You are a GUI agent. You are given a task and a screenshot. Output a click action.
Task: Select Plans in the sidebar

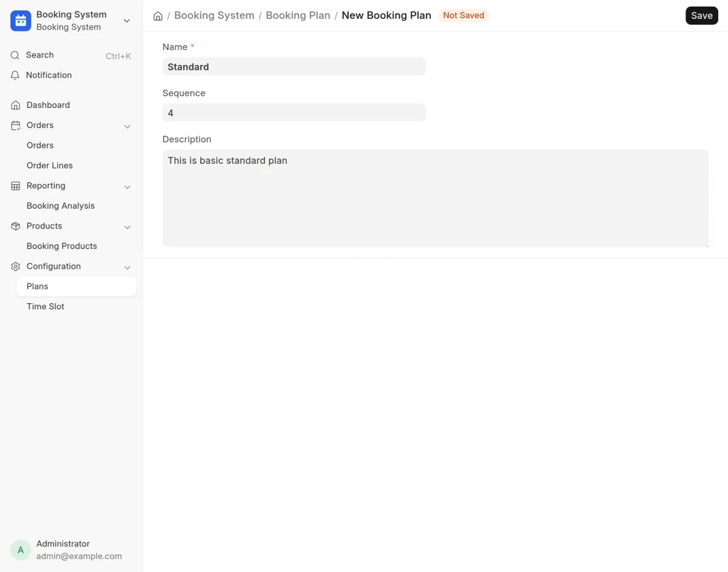[x=76, y=286]
